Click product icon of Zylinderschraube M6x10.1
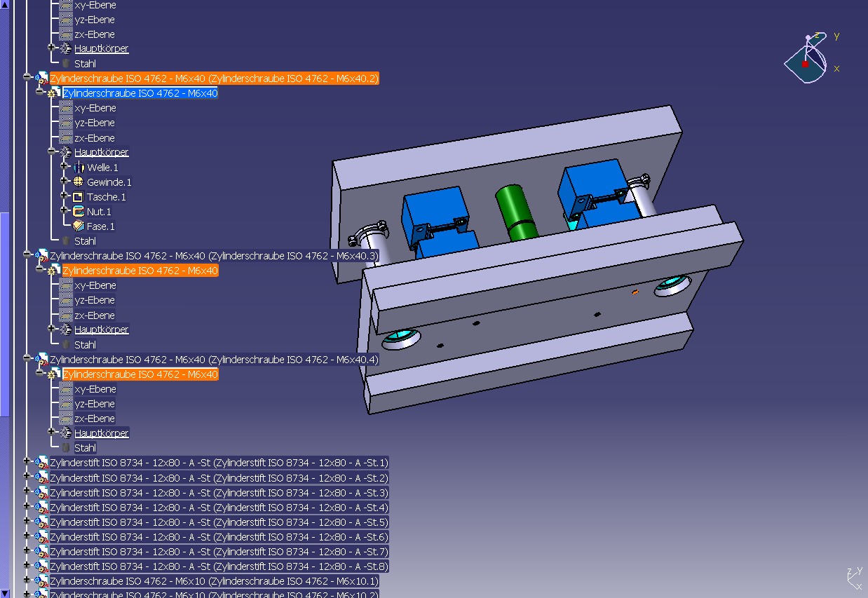This screenshot has height=598, width=868. click(x=41, y=581)
